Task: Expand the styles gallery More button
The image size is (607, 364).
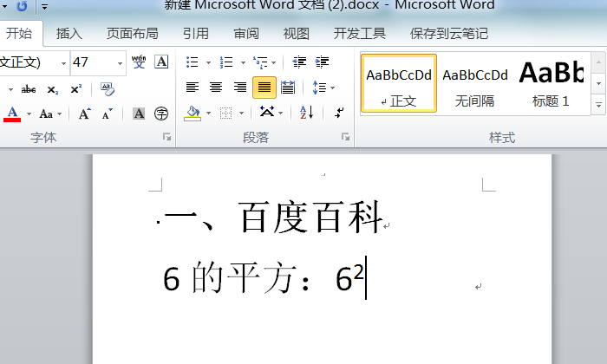Action: click(x=598, y=105)
